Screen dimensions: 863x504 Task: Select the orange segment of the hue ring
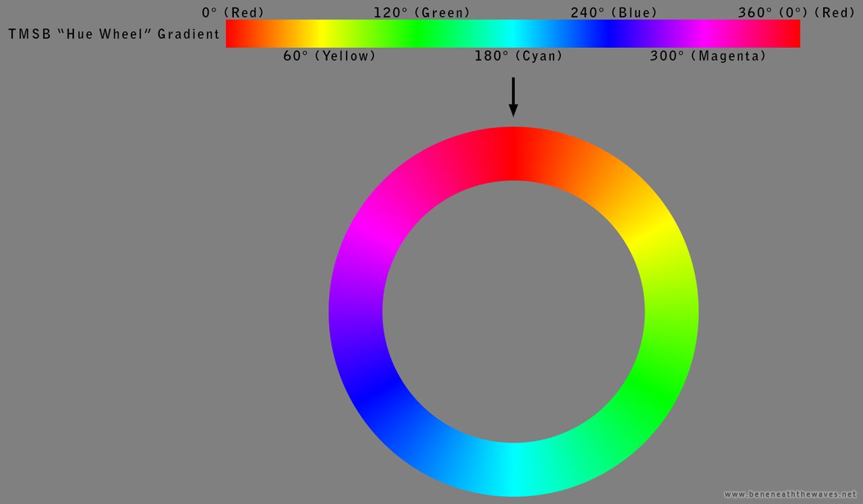point(593,175)
